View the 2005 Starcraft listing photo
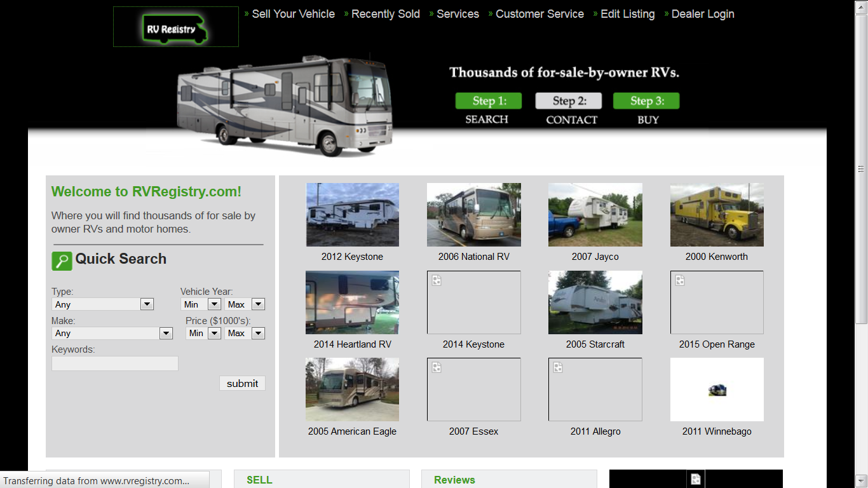 coord(595,302)
